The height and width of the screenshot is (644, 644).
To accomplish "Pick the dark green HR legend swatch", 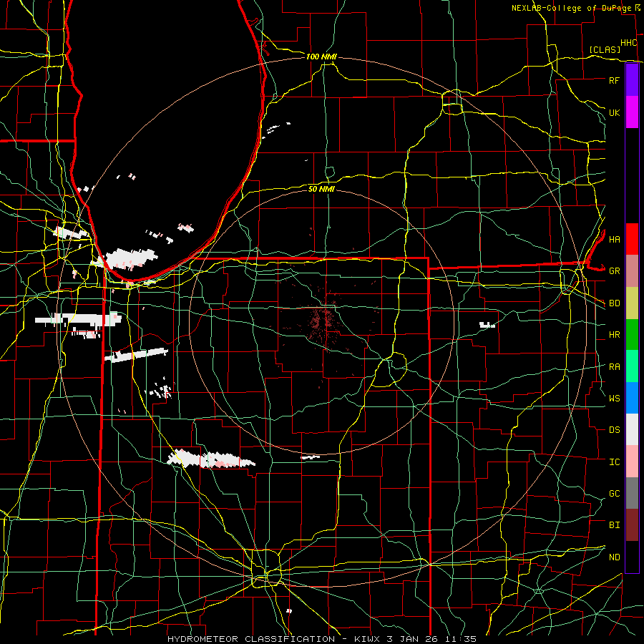I will [632, 335].
